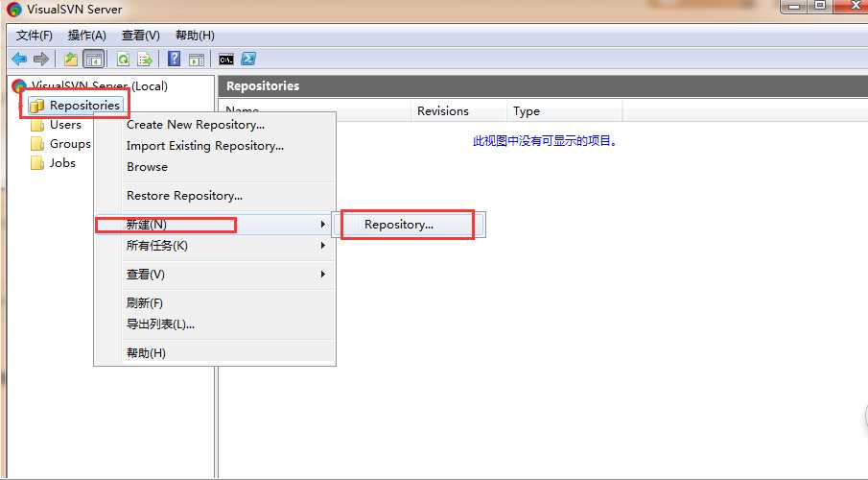Screen dimensions: 868x480
Task: Open the 操作(A) menu
Action: (x=87, y=36)
